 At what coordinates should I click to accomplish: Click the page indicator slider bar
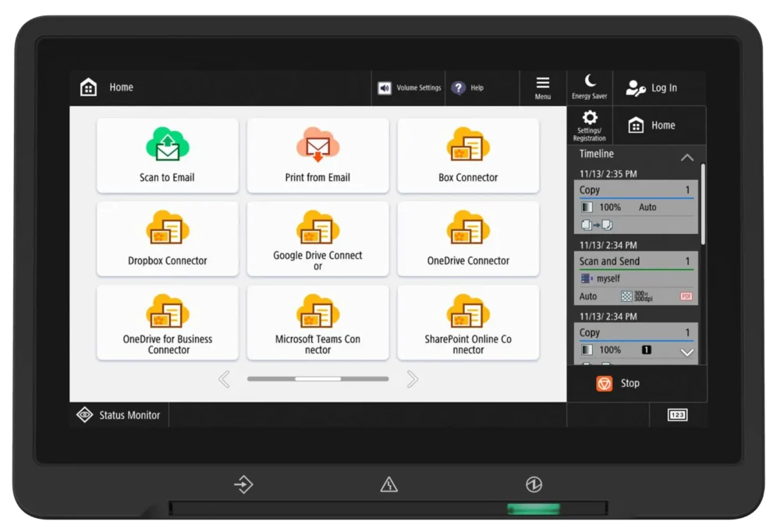click(x=318, y=379)
